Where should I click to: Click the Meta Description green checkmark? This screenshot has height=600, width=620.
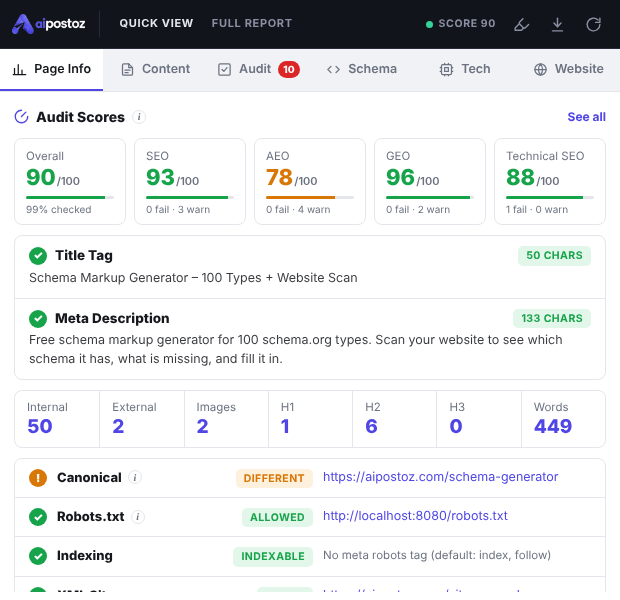[x=38, y=318]
